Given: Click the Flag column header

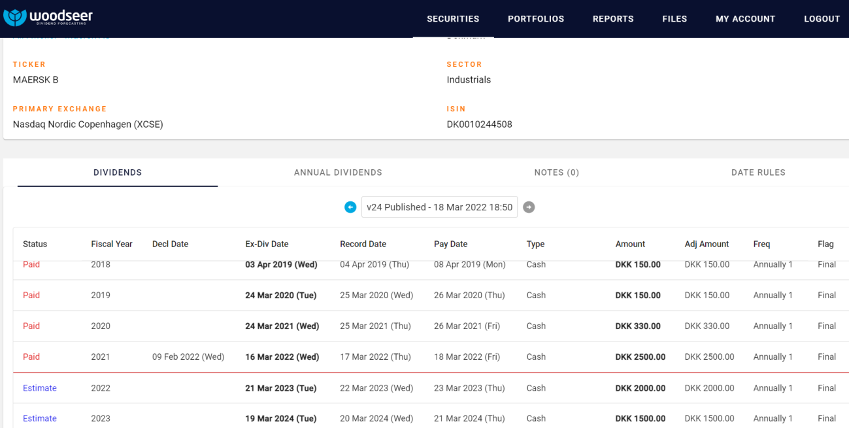Looking at the screenshot, I should click(826, 244).
